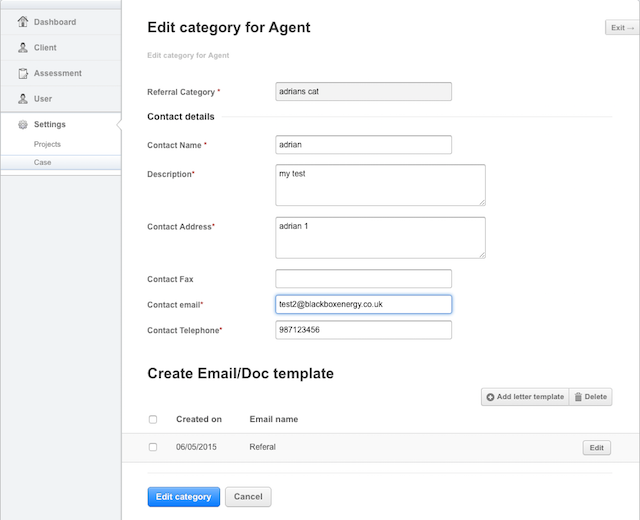Click the plus icon on Add letter template

tap(490, 397)
